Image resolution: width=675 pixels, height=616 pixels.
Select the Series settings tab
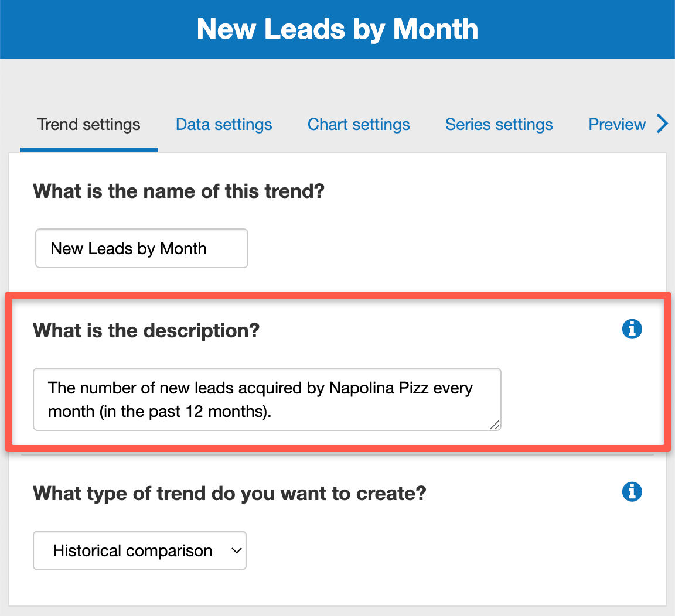click(499, 124)
